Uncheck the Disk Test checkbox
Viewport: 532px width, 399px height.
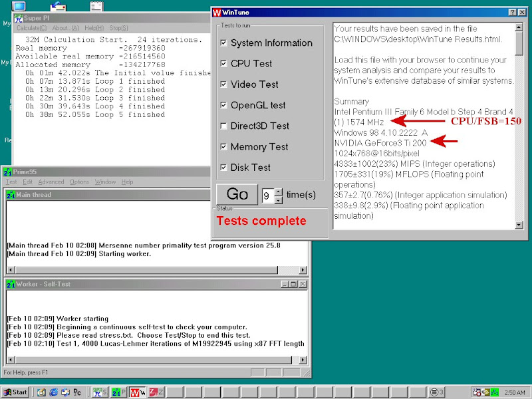click(x=223, y=168)
